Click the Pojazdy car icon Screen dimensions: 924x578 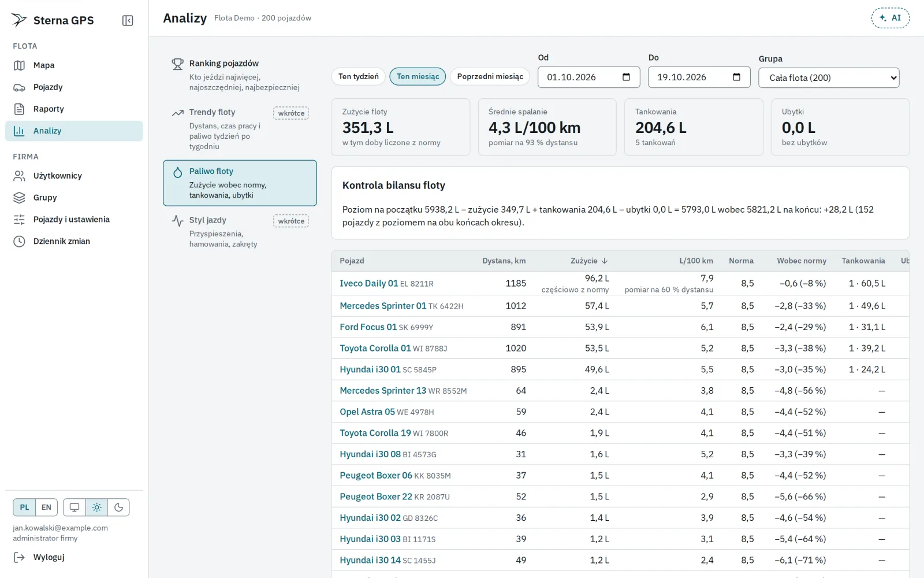19,87
